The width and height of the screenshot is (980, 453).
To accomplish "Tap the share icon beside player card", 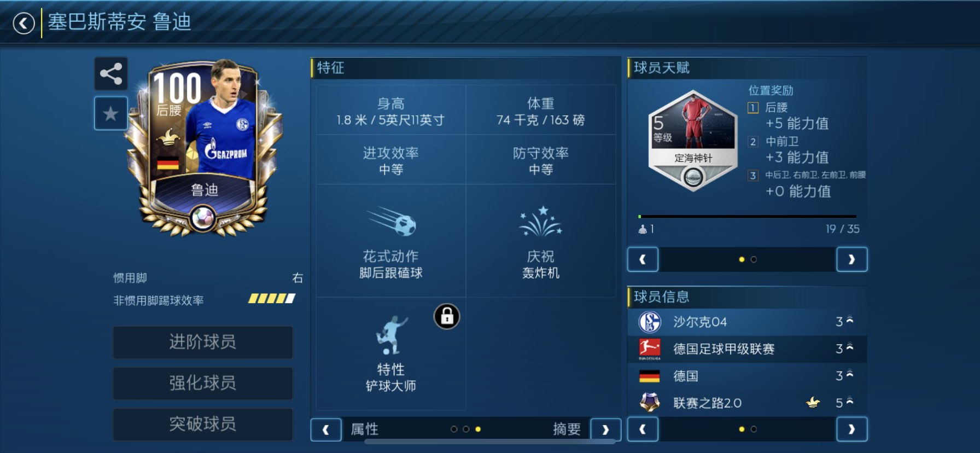I will click(x=111, y=74).
